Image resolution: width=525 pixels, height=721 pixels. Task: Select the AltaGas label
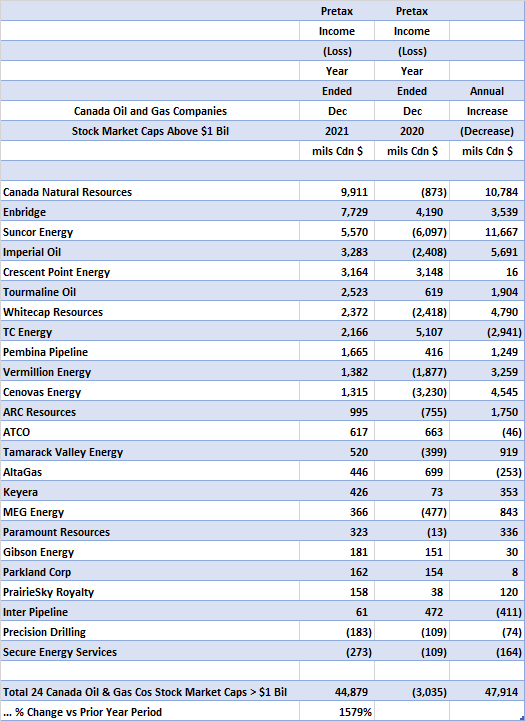[23, 472]
